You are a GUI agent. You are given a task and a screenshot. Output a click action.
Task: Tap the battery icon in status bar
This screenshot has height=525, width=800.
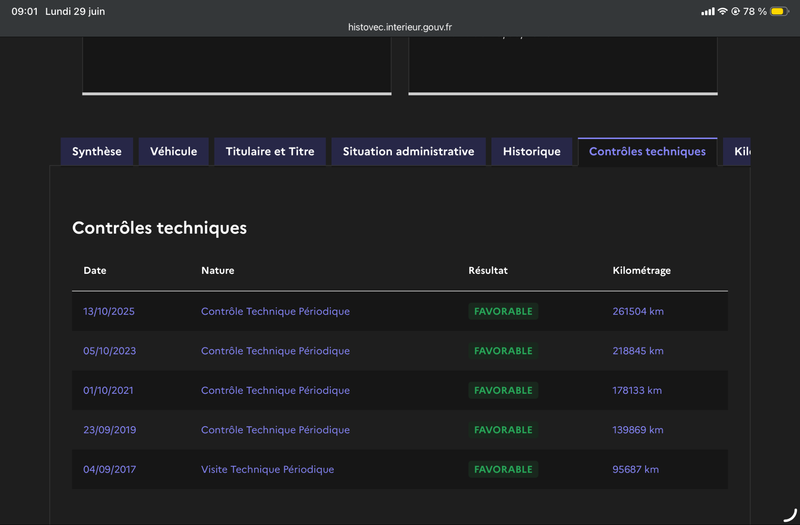[x=780, y=11]
